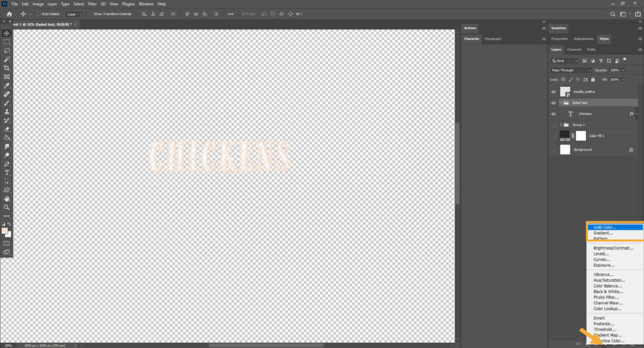Choose Hue/Saturation from adjustment menu

607,280
